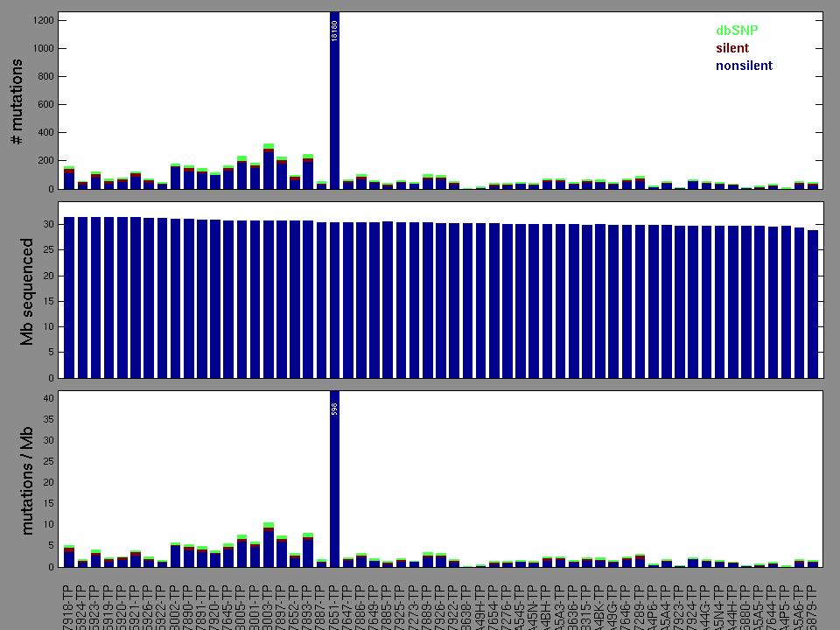Click the 1200 tick on mutations axis
The width and height of the screenshot is (840, 630).
click(x=44, y=20)
